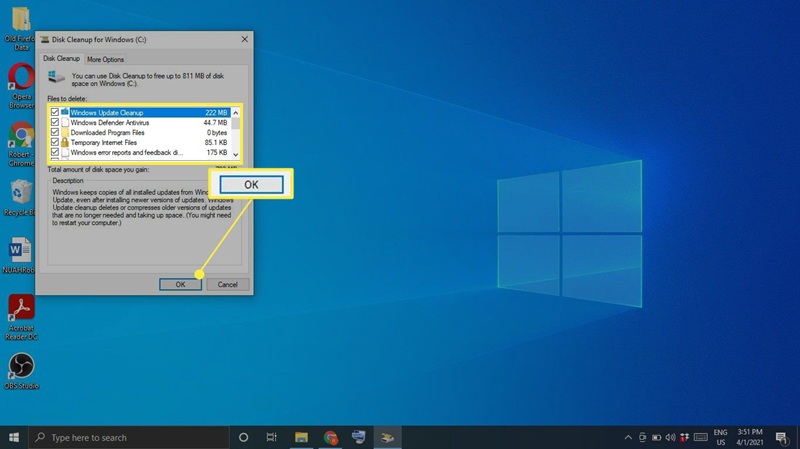The width and height of the screenshot is (800, 449).
Task: Click Cancel in the Disk Cleanup dialog
Action: 227,284
